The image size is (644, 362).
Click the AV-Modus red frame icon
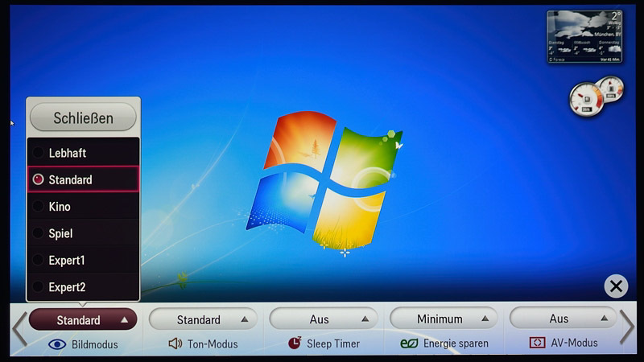pyautogui.click(x=537, y=343)
